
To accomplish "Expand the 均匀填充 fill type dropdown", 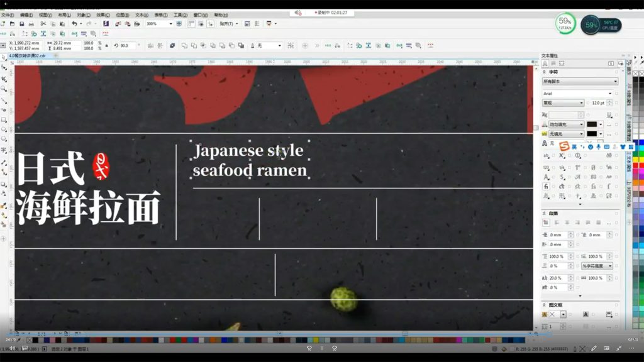I will click(x=581, y=124).
